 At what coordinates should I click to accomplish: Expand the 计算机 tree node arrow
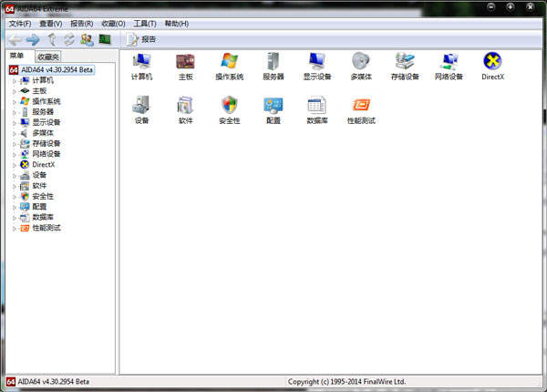click(x=15, y=80)
